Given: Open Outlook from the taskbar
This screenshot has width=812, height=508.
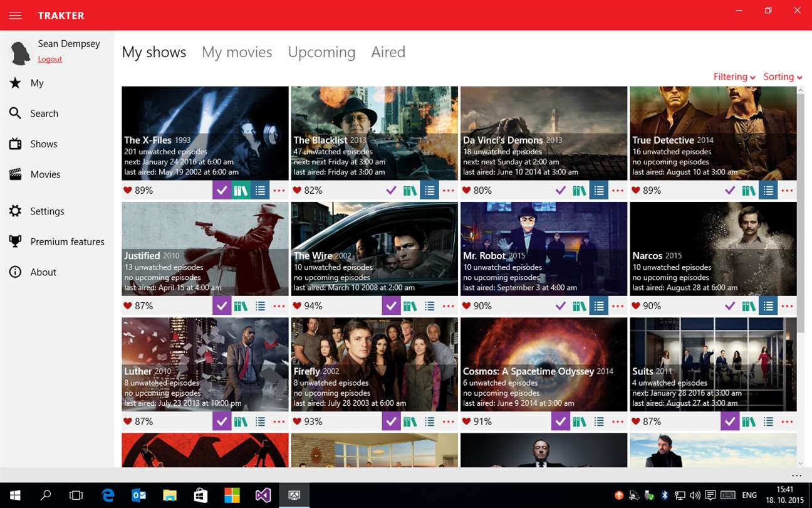Looking at the screenshot, I should pos(138,495).
